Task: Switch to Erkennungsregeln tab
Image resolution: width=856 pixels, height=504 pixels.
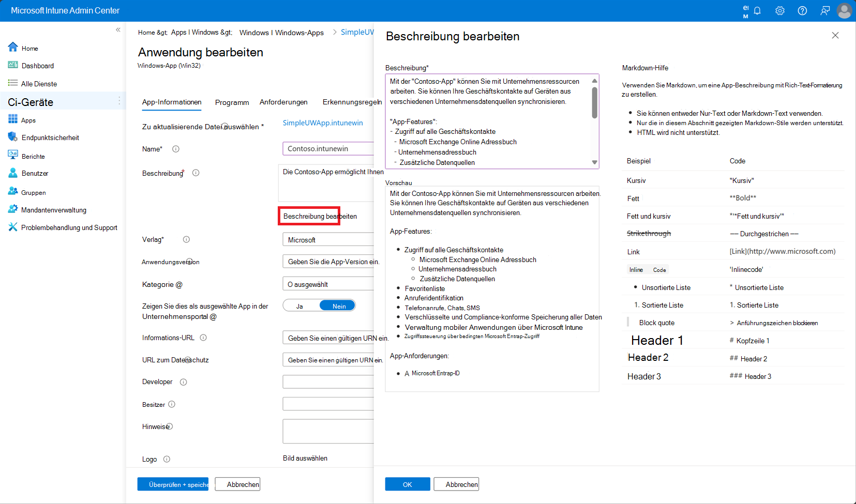Action: [x=352, y=102]
